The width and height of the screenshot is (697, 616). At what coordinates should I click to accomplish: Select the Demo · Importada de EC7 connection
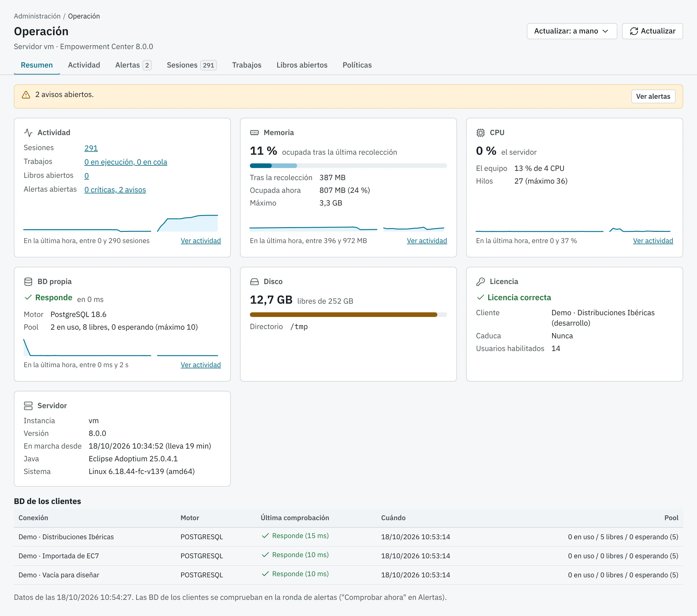point(59,556)
